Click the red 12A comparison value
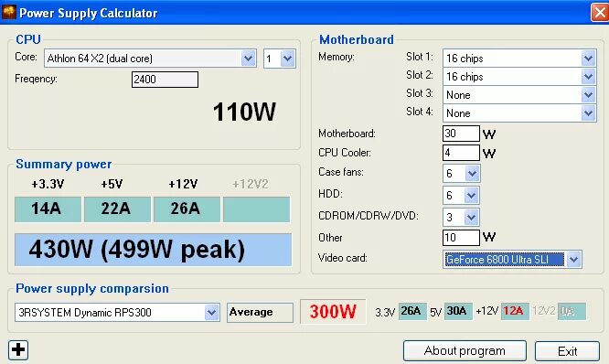This screenshot has width=609, height=364. [515, 311]
